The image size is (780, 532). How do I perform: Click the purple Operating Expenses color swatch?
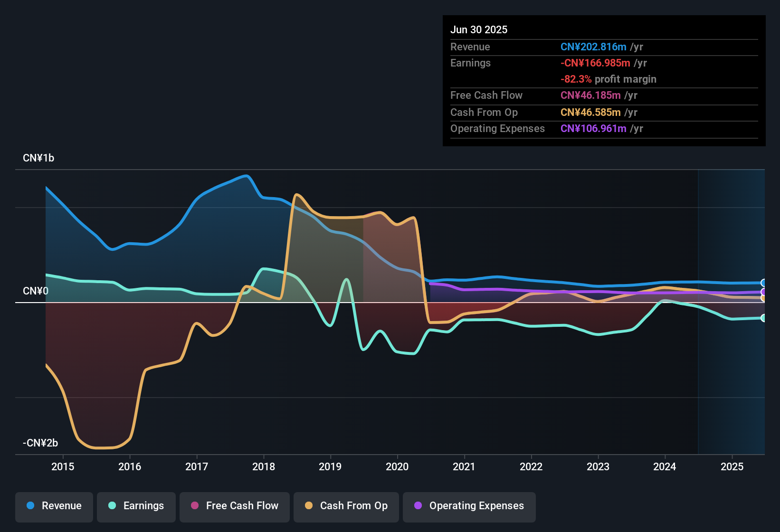(x=418, y=506)
